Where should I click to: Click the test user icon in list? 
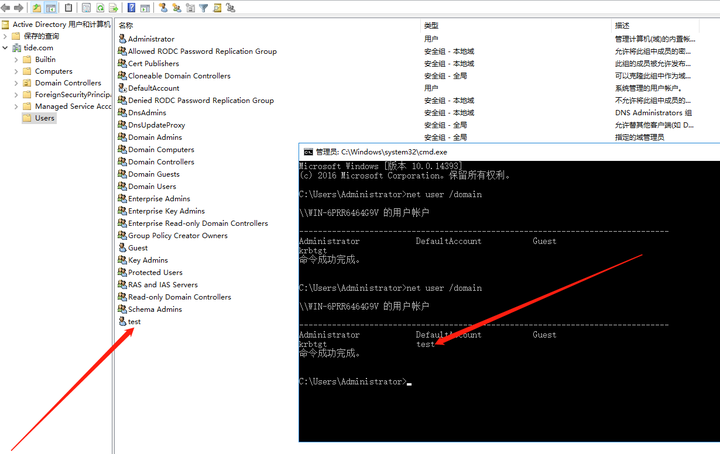click(x=122, y=321)
